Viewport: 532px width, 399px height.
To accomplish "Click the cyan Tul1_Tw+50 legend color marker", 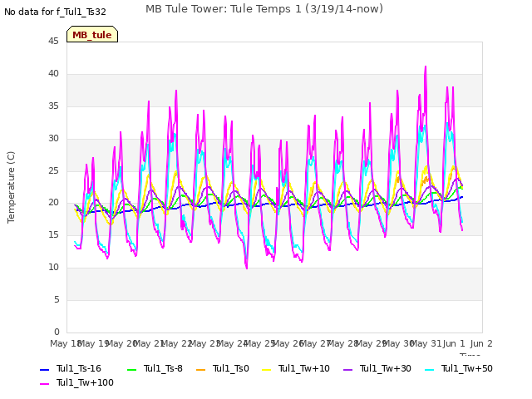I will 430,369.
